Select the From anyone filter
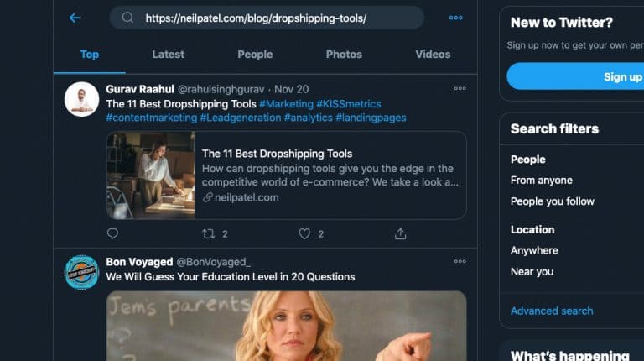The height and width of the screenshot is (361, 644). (542, 180)
